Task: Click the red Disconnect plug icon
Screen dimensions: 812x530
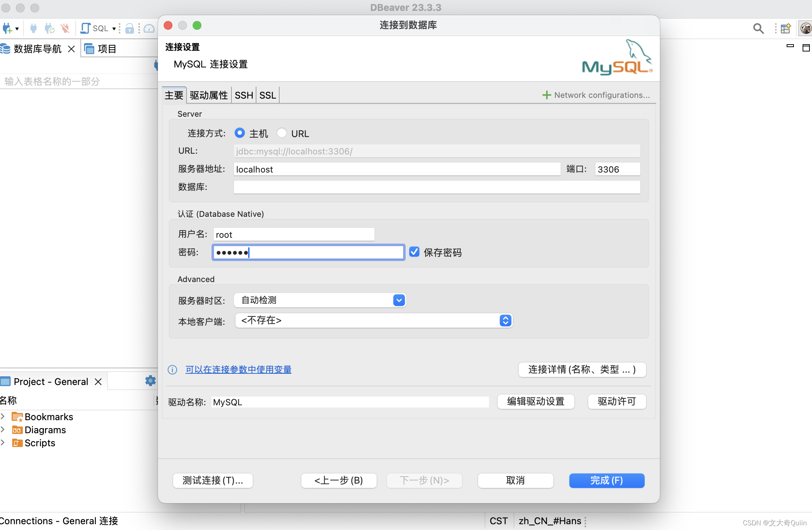Action: pyautogui.click(x=65, y=28)
